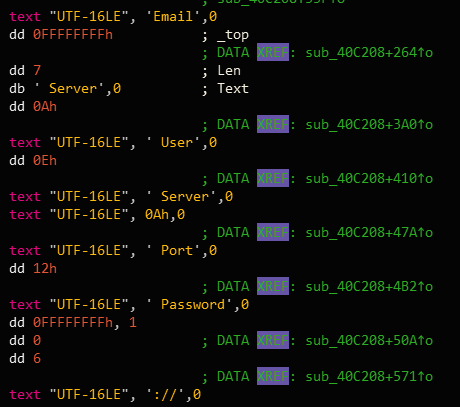The width and height of the screenshot is (460, 407).
Task: Click the 12h dword value
Action: pyautogui.click(x=45, y=268)
